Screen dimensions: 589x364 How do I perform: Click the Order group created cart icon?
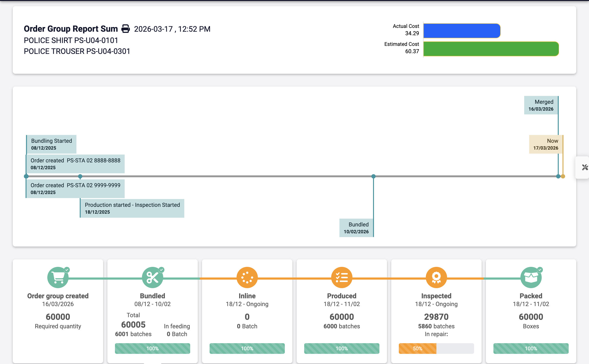58,277
